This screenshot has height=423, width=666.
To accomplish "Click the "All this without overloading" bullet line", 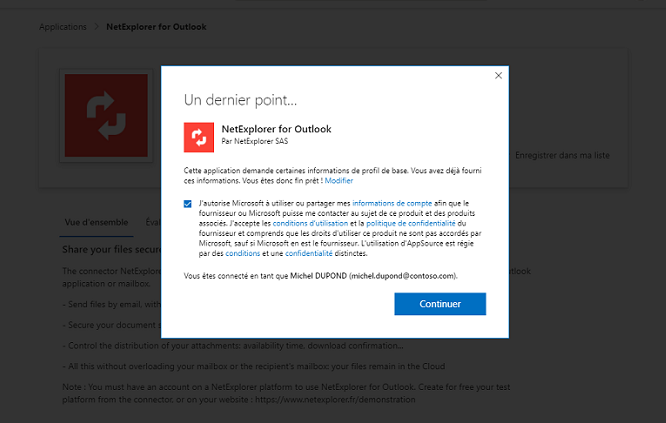I will [x=254, y=366].
